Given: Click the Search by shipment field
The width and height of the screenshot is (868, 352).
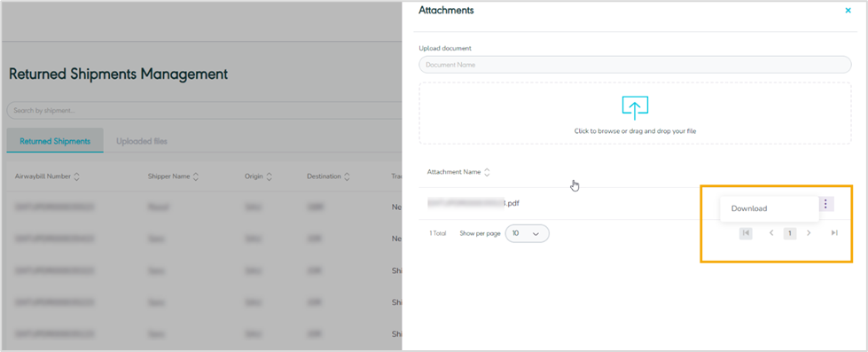Looking at the screenshot, I should tap(204, 111).
